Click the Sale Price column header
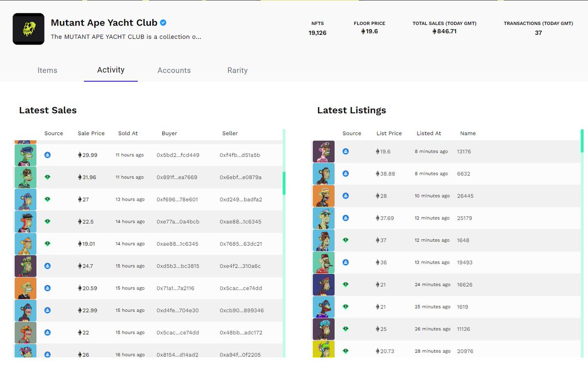The width and height of the screenshot is (588, 378). click(91, 133)
